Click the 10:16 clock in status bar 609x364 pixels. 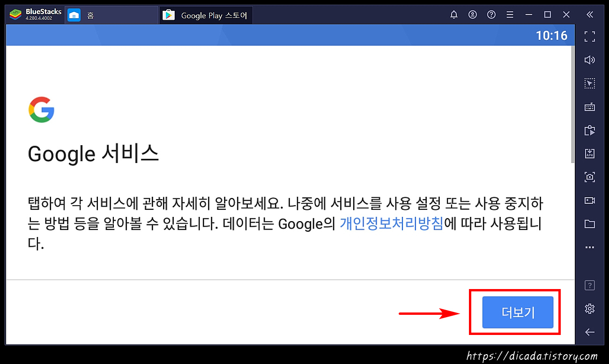(x=551, y=36)
